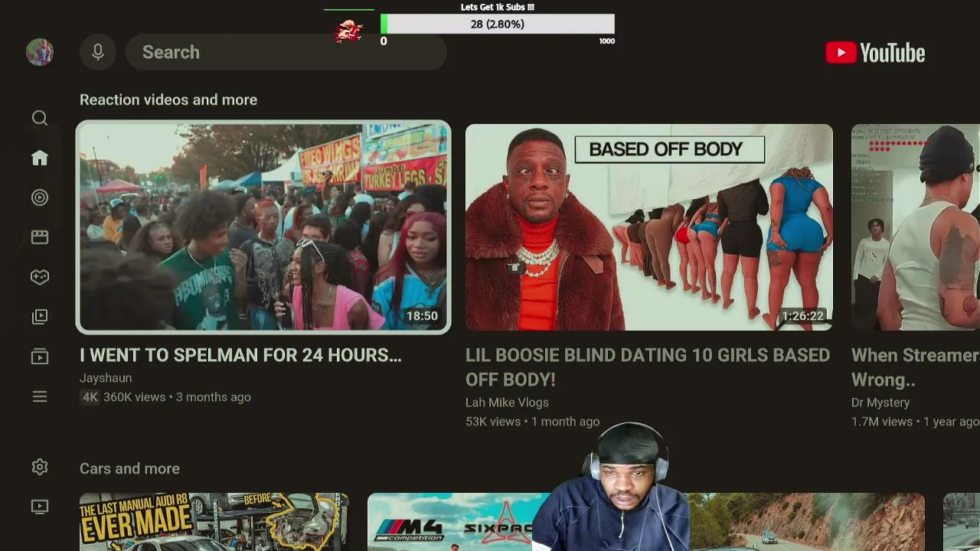Open Gaming from sidebar controller icon
The width and height of the screenshot is (980, 551).
pos(40,277)
